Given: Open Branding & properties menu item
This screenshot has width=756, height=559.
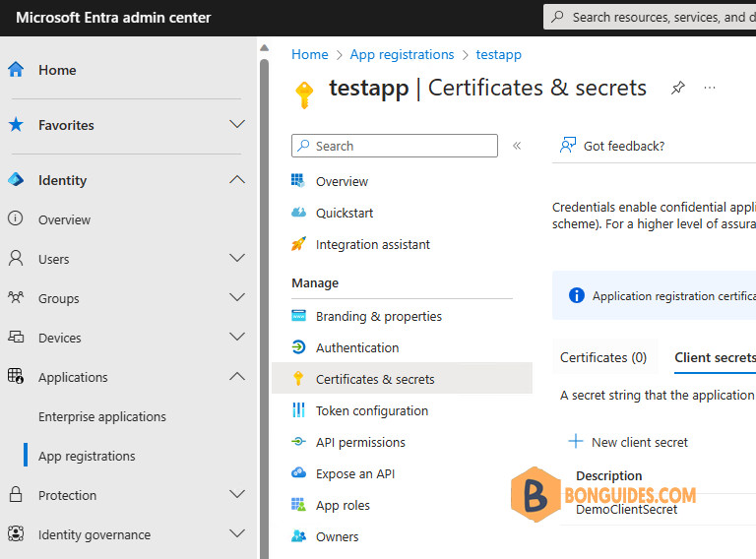Looking at the screenshot, I should pyautogui.click(x=378, y=317).
